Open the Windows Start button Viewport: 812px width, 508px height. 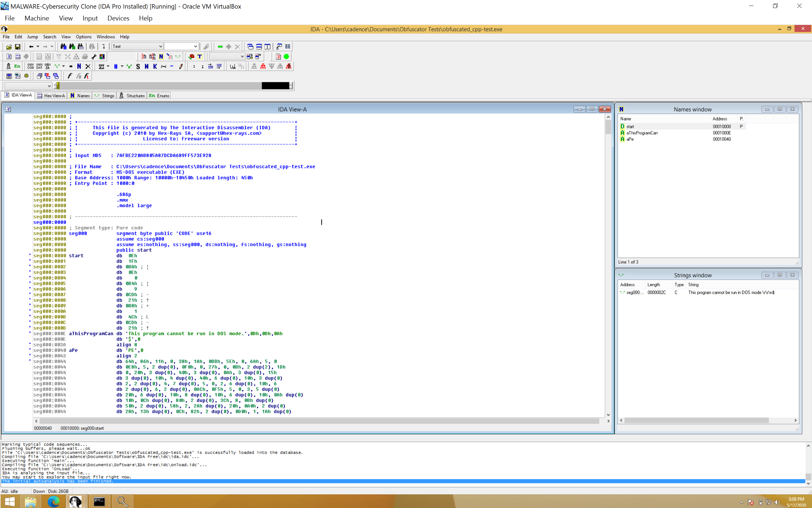[10, 501]
